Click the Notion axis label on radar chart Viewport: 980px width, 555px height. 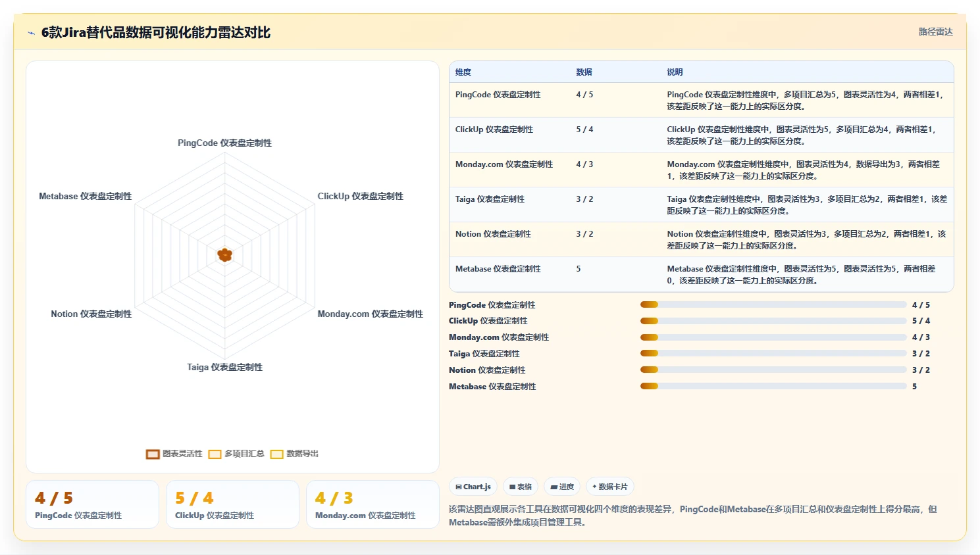point(91,314)
